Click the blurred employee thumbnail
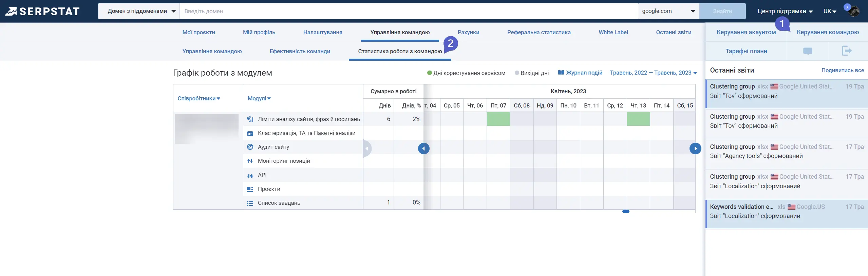 click(207, 129)
